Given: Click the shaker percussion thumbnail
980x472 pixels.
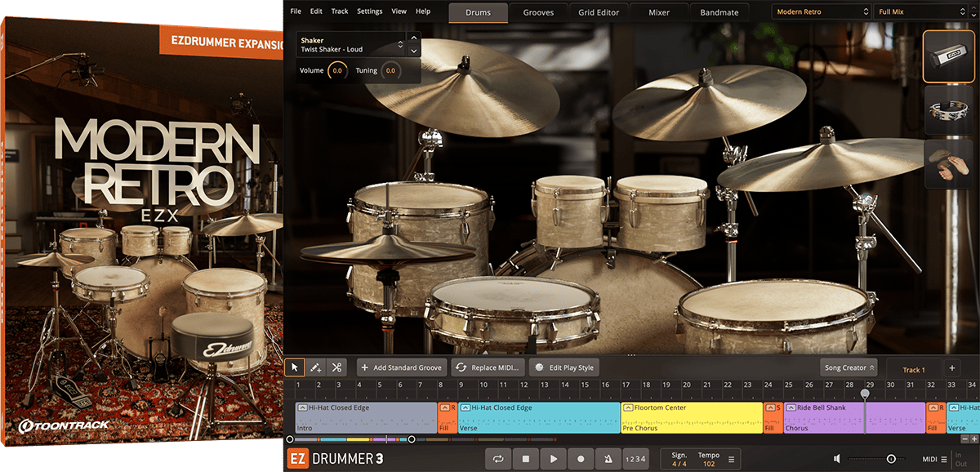Looking at the screenshot, I should pos(948,57).
